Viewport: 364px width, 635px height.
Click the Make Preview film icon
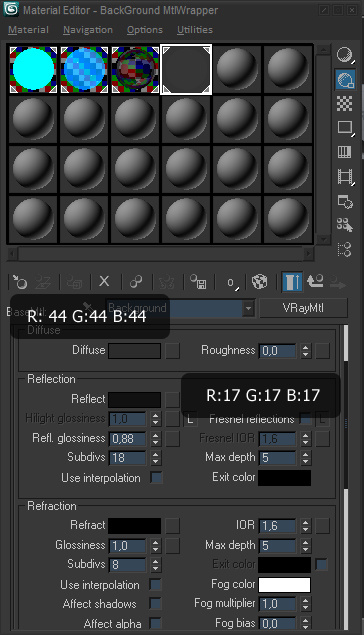pos(345,177)
